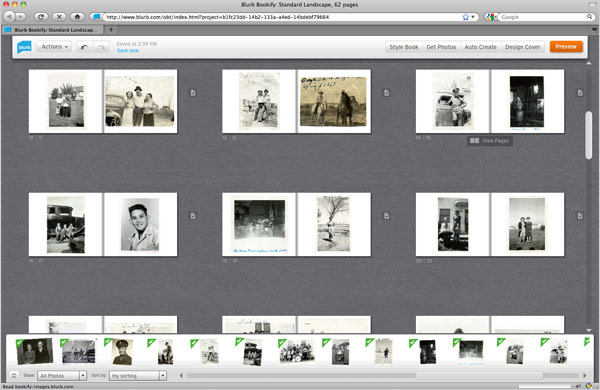Select the page with three people by car
This screenshot has width=600, height=390.
coord(140,101)
